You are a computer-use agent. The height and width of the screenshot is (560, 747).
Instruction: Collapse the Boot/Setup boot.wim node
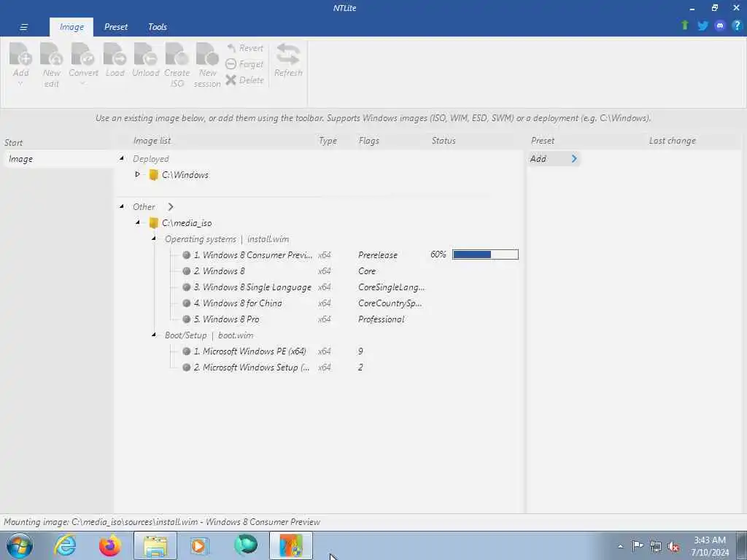tap(153, 335)
